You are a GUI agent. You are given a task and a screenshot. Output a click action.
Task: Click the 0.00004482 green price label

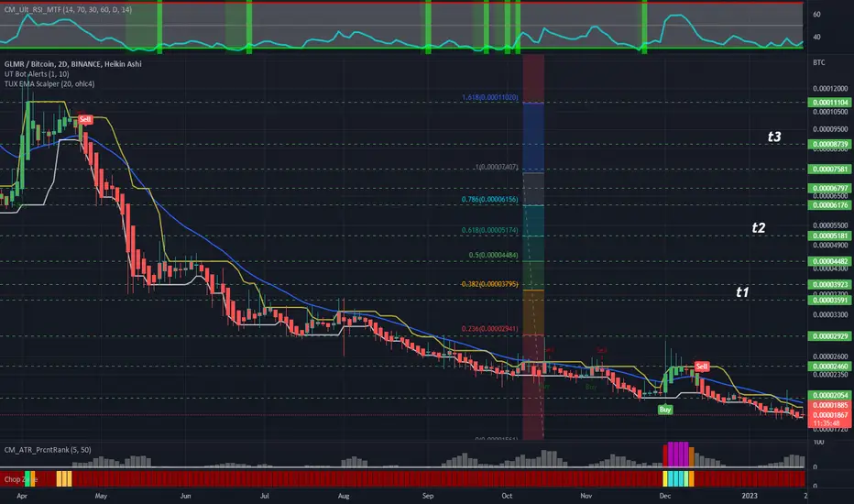[x=830, y=261]
